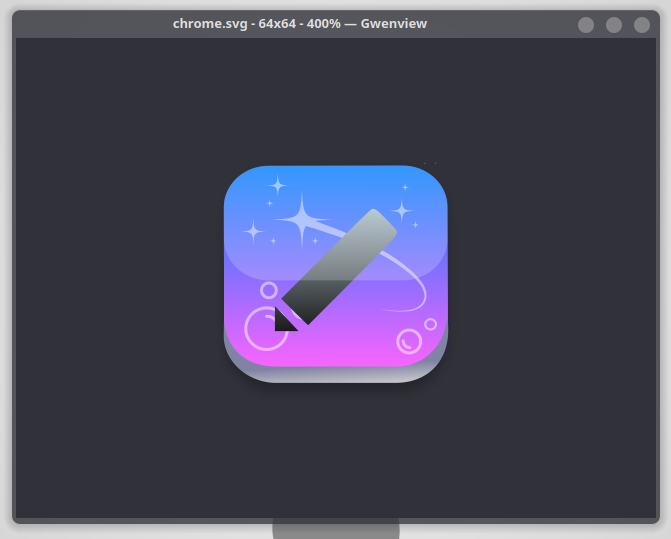Click the topmost sparkle star in the icon's upper-left
This screenshot has height=539, width=671.
(277, 185)
